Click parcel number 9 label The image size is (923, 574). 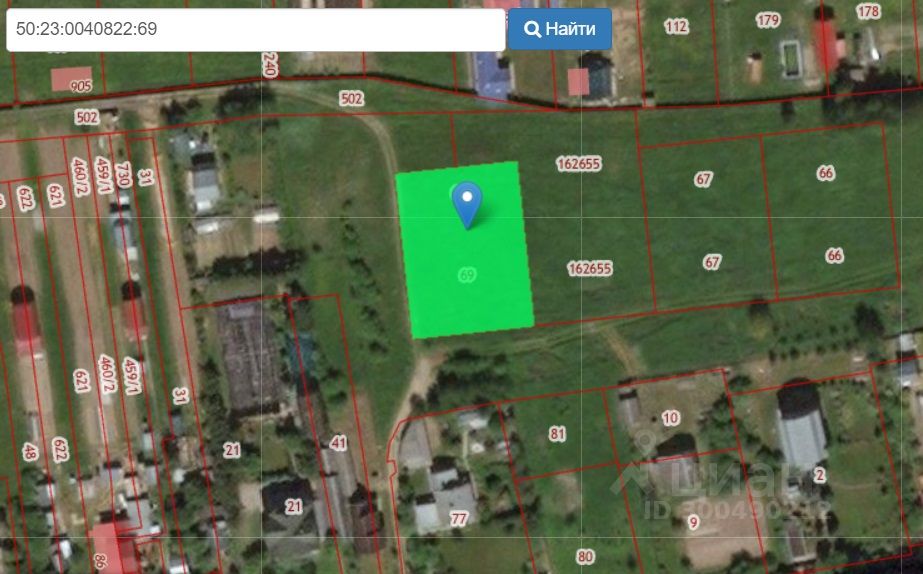[693, 522]
